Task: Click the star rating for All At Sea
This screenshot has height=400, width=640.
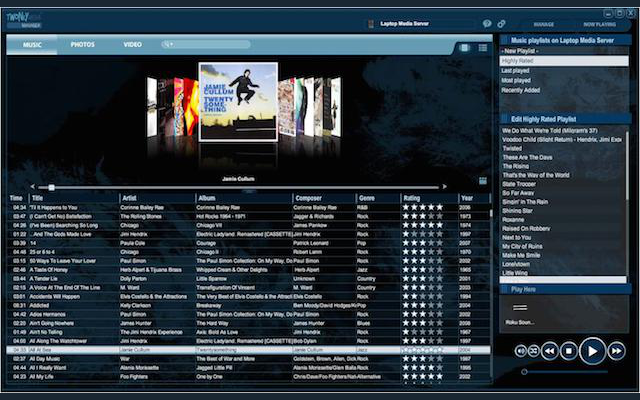Action: 422,350
